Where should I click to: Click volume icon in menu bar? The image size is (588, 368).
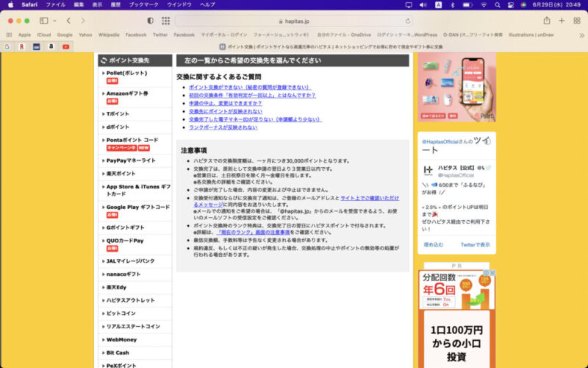[x=423, y=5]
